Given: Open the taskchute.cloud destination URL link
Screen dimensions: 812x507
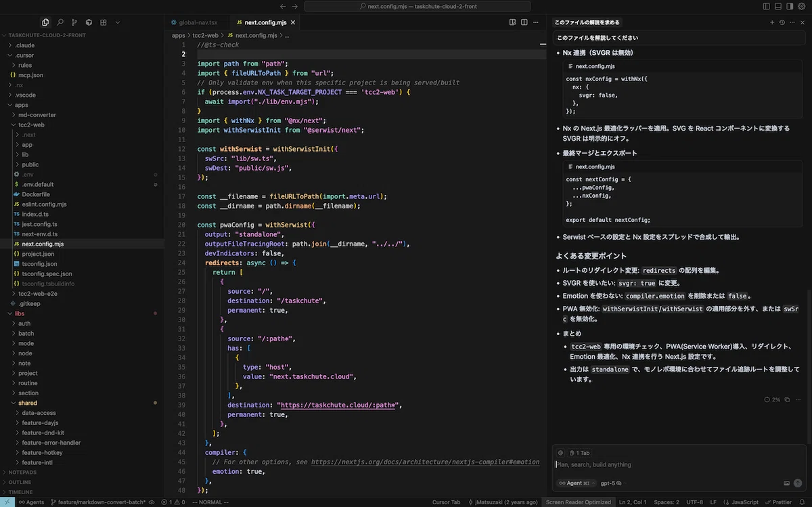Looking at the screenshot, I should click(338, 405).
